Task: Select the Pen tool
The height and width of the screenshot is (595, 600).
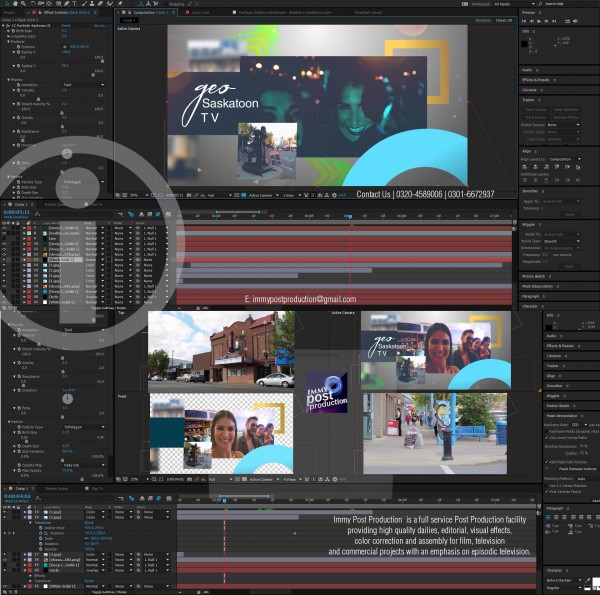Action: [x=66, y=3]
